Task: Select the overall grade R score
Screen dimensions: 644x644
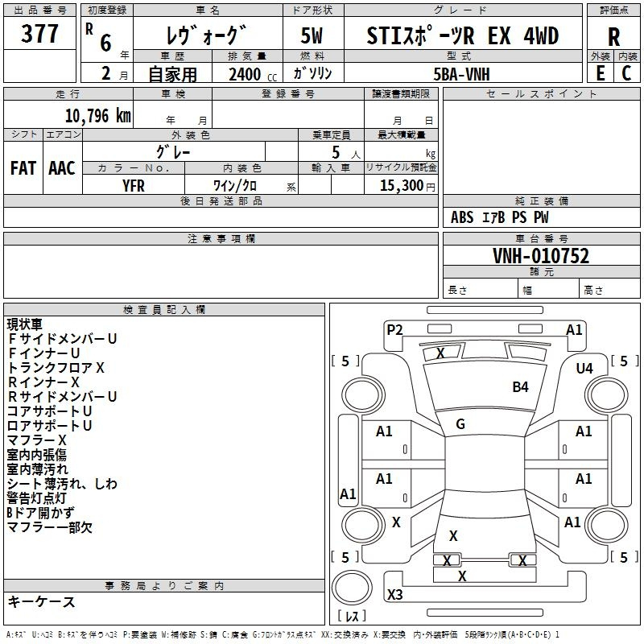Action: (x=613, y=36)
